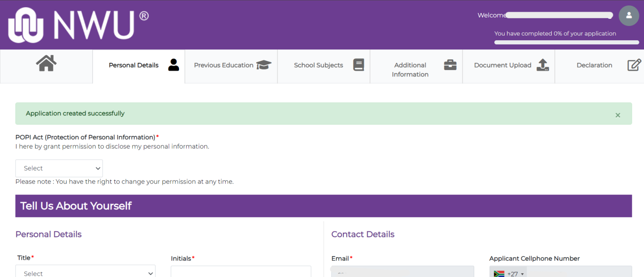
Task: Click the home icon in the navigation bar
Action: point(46,63)
